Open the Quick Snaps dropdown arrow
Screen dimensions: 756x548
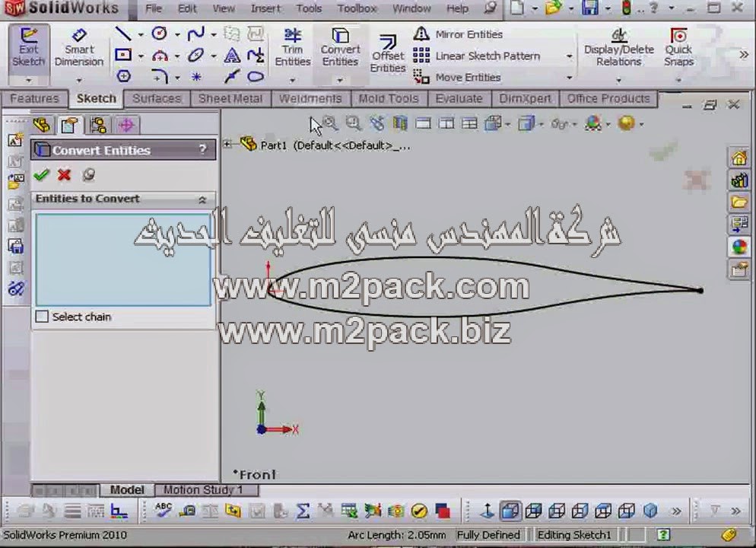[678, 80]
